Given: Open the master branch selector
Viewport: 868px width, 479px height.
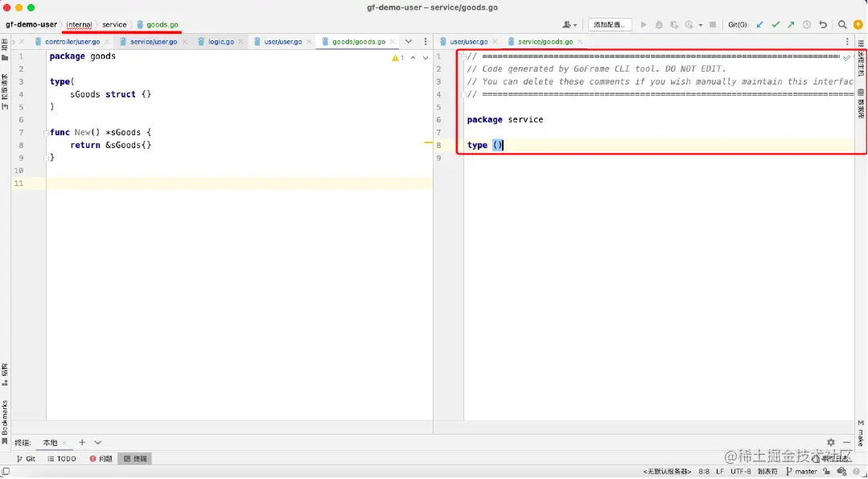Looking at the screenshot, I should [x=801, y=471].
